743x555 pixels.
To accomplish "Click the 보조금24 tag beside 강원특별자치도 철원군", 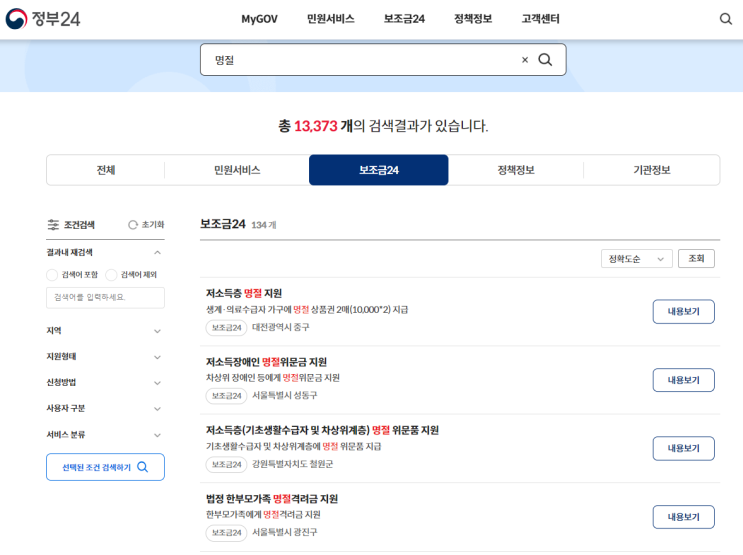I will tap(227, 464).
